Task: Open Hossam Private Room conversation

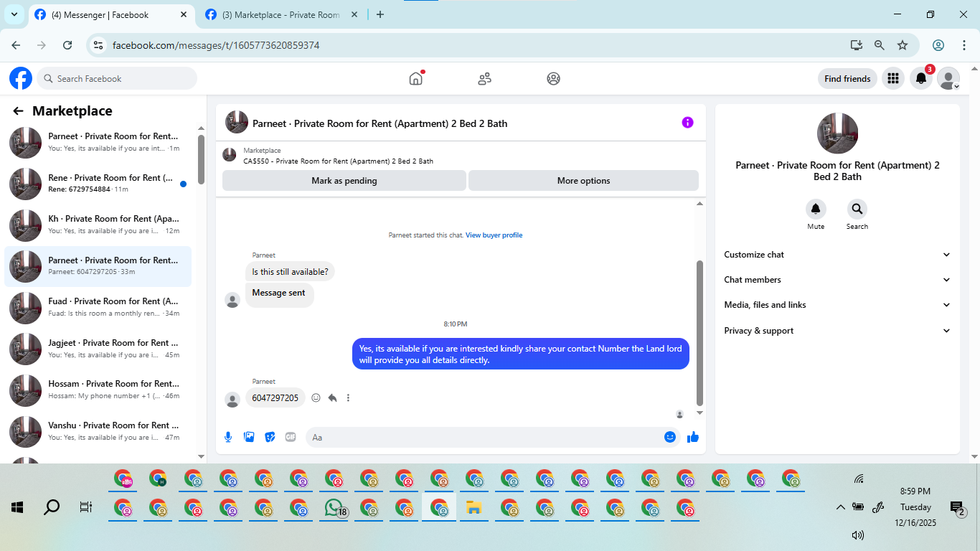Action: click(x=98, y=390)
